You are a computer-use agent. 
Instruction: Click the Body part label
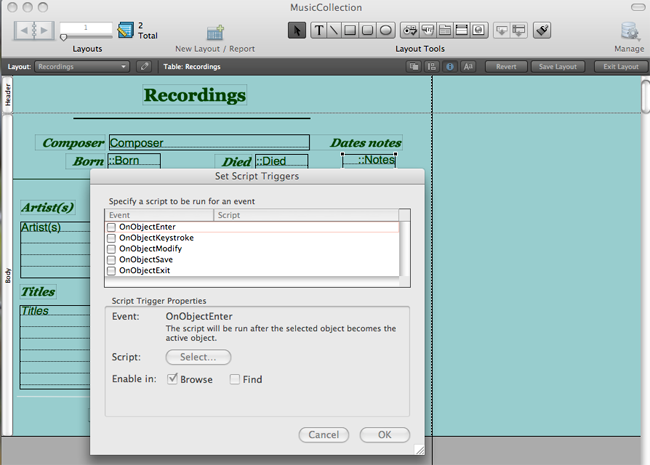(7, 276)
